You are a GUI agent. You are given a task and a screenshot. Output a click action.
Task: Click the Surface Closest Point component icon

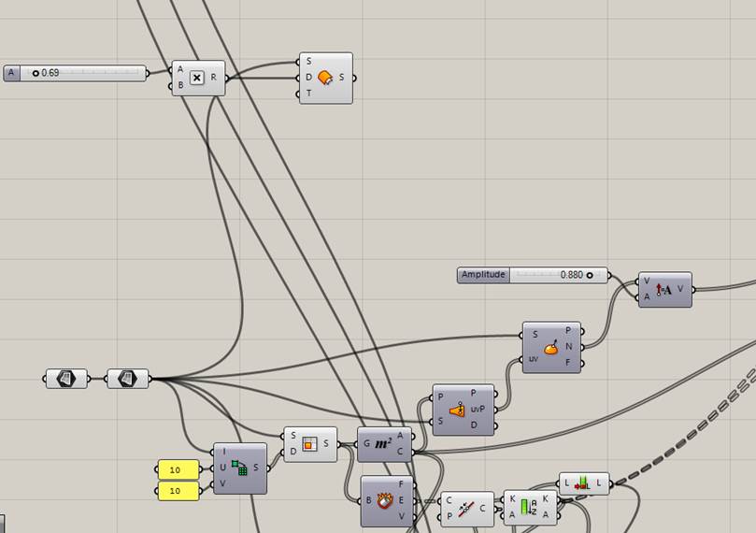pos(457,410)
